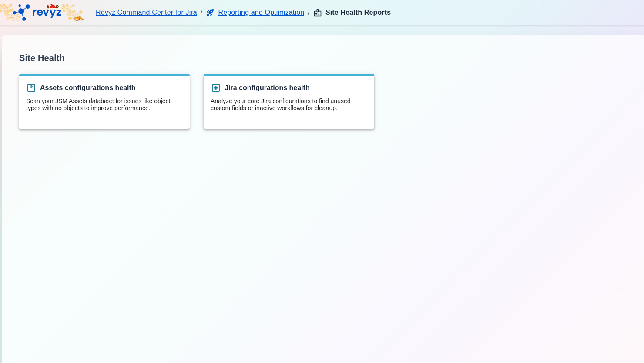
Task: Open Assets configurations health title
Action: click(x=87, y=88)
